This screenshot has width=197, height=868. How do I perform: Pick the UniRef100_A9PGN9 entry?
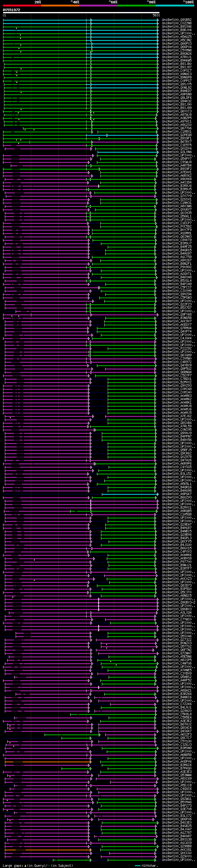(177, 94)
